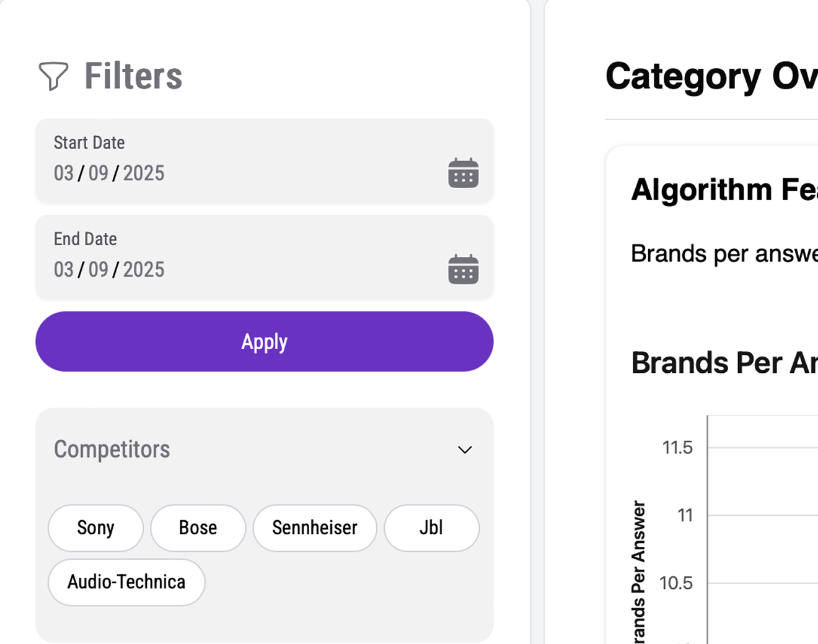Click the year segment of Start Date
Screen dimensions: 818x644
[144, 173]
